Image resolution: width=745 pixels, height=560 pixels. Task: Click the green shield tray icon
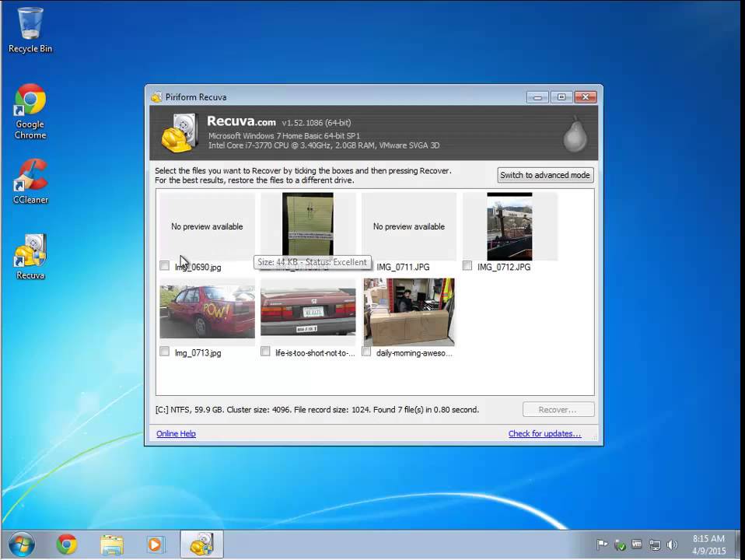pyautogui.click(x=620, y=545)
